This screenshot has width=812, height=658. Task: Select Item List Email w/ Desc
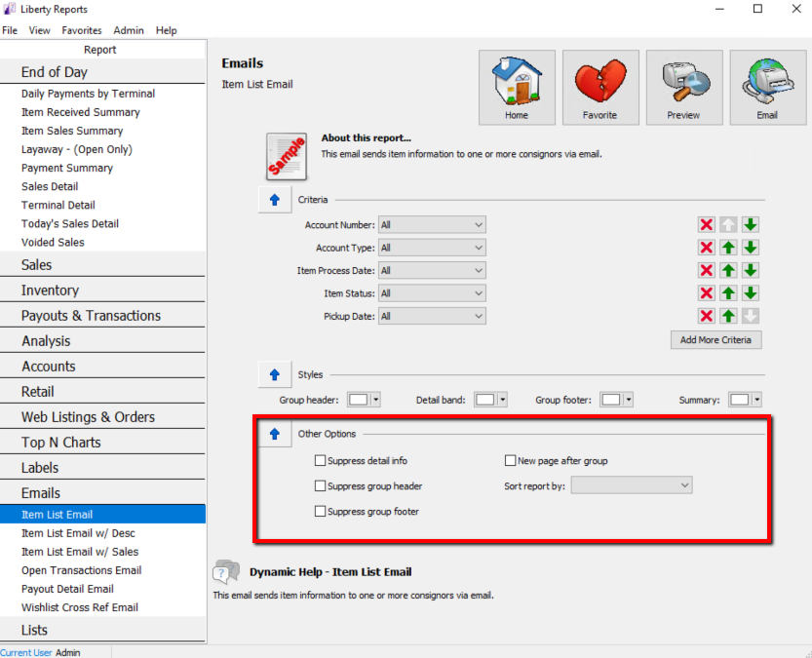click(x=78, y=533)
